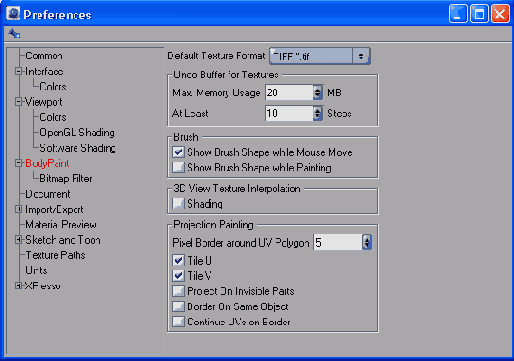The height and width of the screenshot is (361, 514).
Task: Collapse the Interface tree node
Action: (18, 71)
